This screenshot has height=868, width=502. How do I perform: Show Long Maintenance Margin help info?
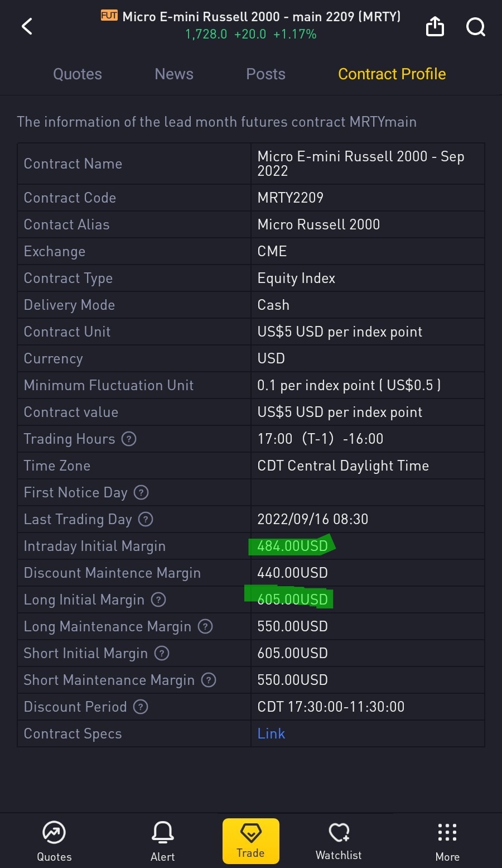tap(205, 627)
